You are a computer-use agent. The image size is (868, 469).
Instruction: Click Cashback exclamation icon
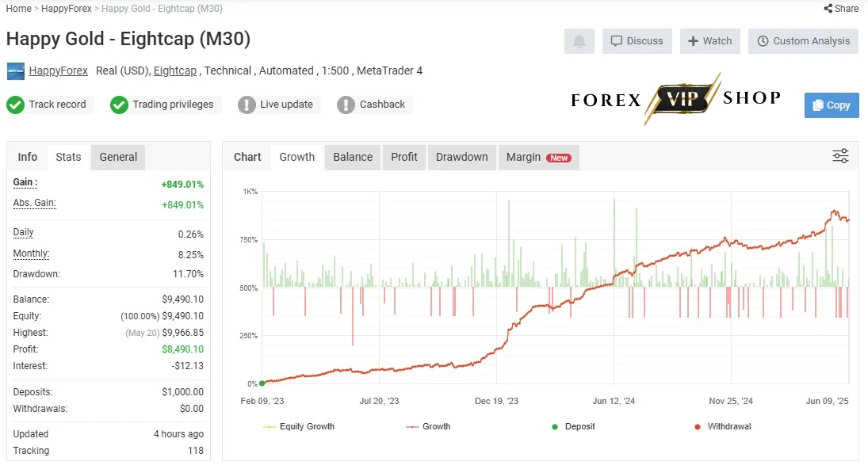click(x=346, y=105)
